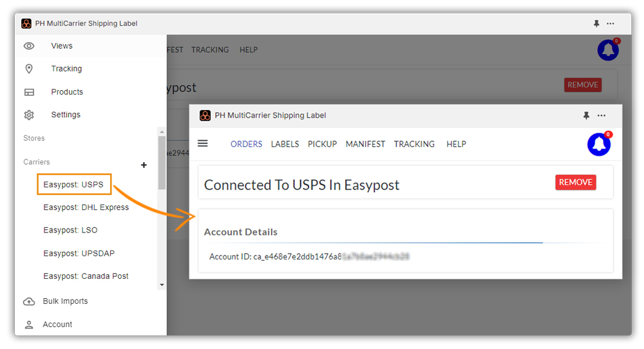
Task: Click the sidebar scrollbar down arrow
Action: [162, 285]
